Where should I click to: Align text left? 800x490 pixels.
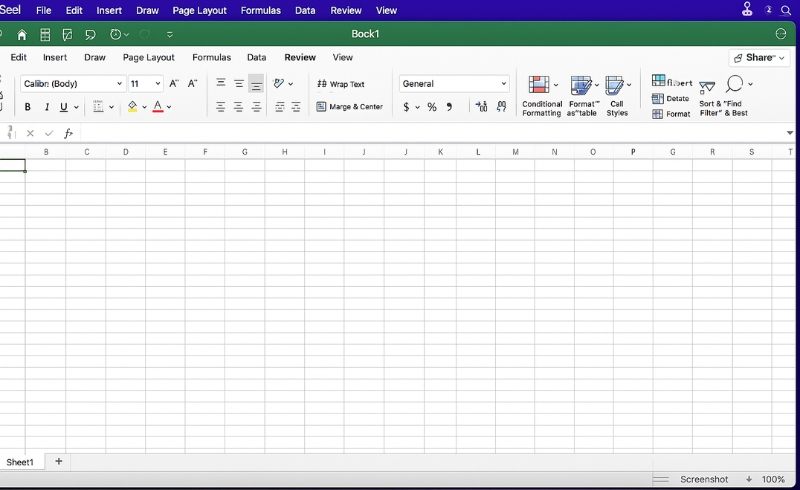(220, 107)
